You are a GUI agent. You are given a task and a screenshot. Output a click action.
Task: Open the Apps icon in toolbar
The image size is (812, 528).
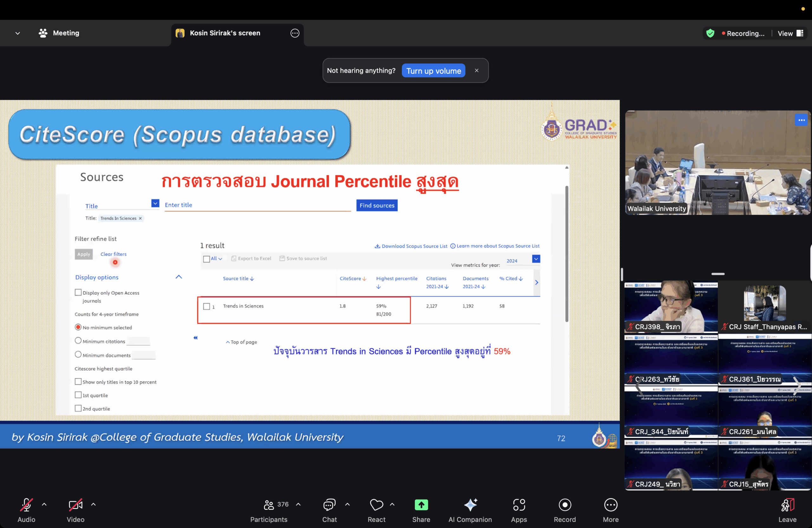point(519,505)
